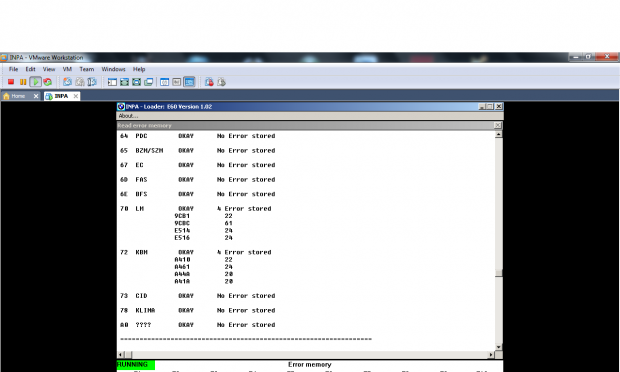
Task: Switch to Quick Switch mode icon
Action: click(124, 82)
